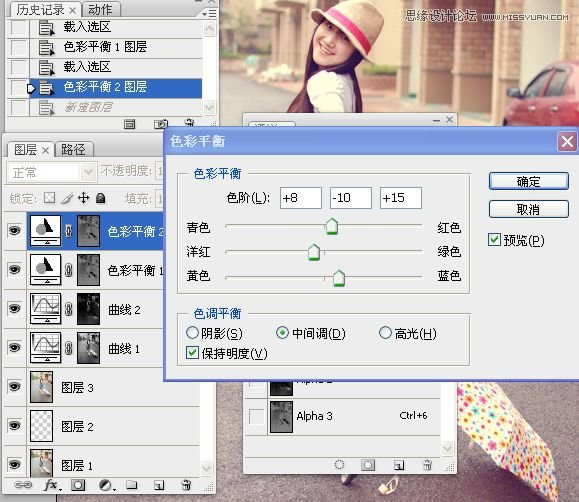Uncheck the 预览 preview checkbox
Viewport: 579px width, 502px height.
pyautogui.click(x=494, y=240)
